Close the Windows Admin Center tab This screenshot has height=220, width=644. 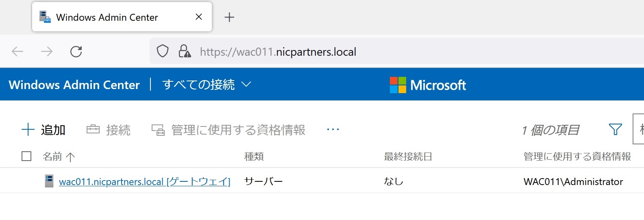(199, 17)
